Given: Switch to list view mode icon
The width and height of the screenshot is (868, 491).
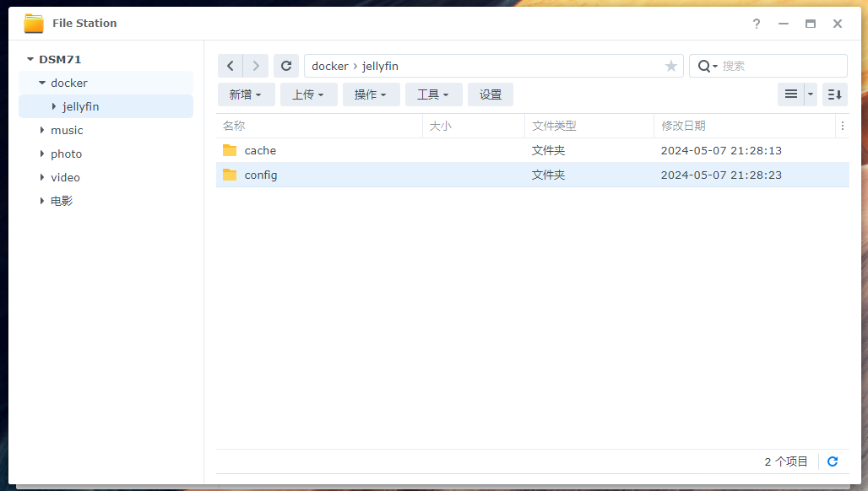Looking at the screenshot, I should click(x=791, y=94).
